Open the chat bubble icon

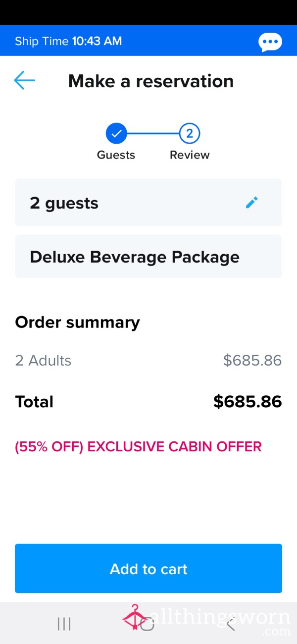270,42
